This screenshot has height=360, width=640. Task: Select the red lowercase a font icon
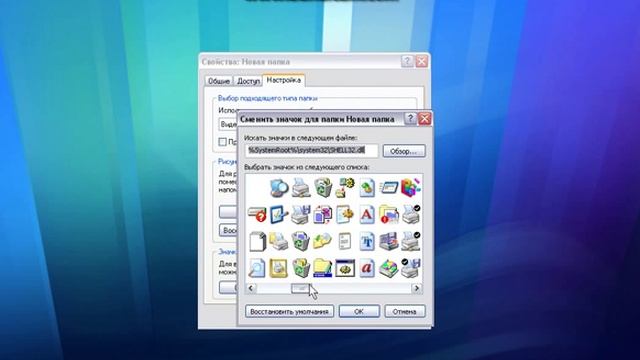(367, 268)
